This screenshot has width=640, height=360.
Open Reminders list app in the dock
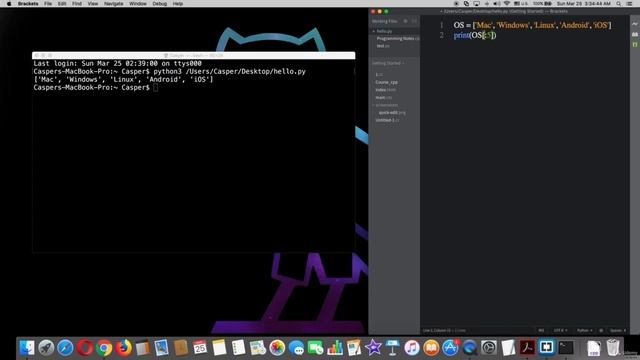pos(238,348)
